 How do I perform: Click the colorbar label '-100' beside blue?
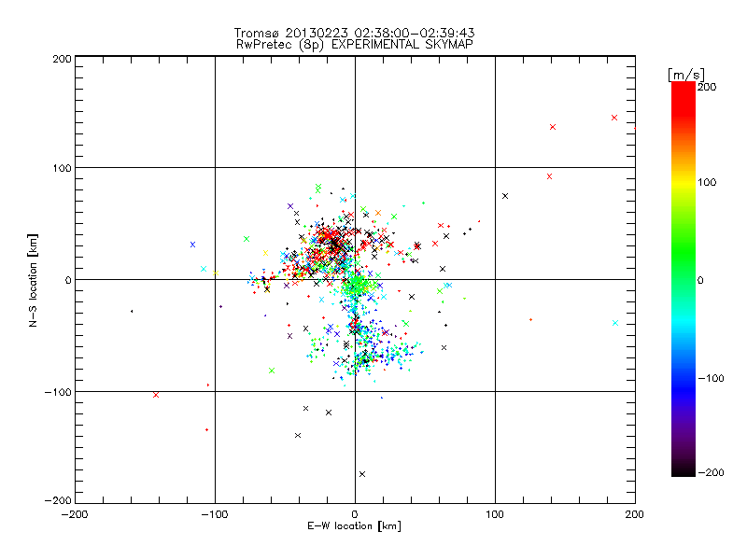tap(711, 378)
